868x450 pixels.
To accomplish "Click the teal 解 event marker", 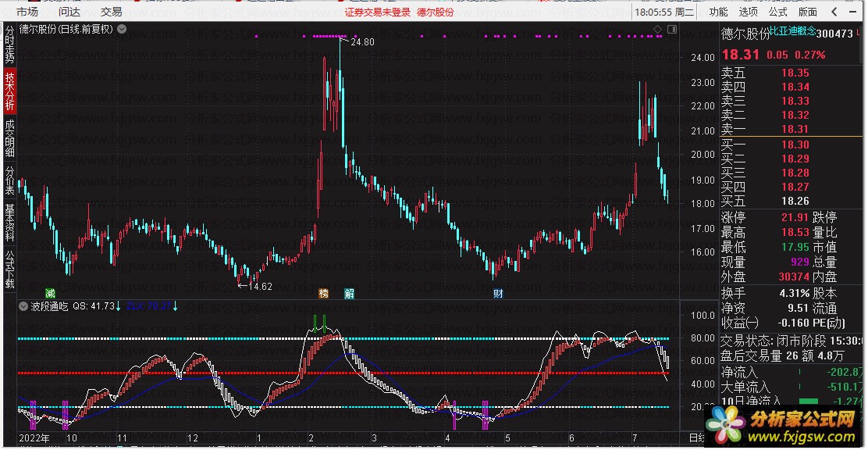I will click(349, 293).
